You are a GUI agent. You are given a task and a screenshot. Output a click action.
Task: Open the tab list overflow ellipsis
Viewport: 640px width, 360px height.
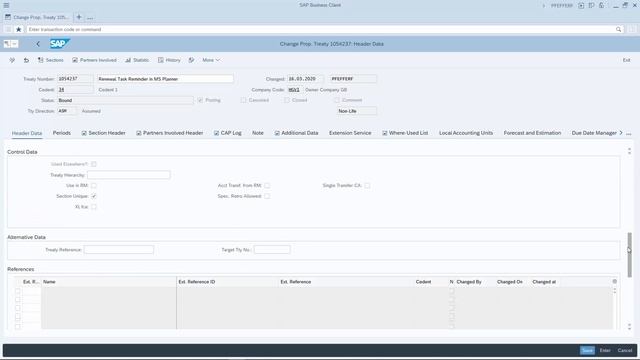click(629, 133)
